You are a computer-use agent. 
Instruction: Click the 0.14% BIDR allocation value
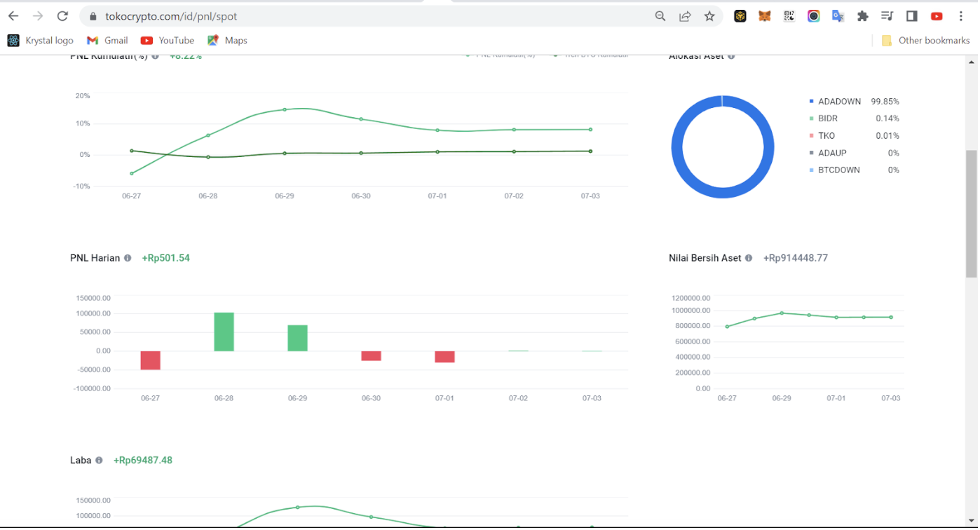[887, 118]
